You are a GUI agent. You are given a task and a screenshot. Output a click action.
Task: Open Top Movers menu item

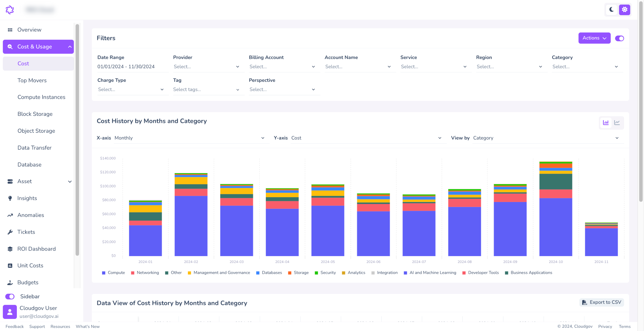coord(32,80)
